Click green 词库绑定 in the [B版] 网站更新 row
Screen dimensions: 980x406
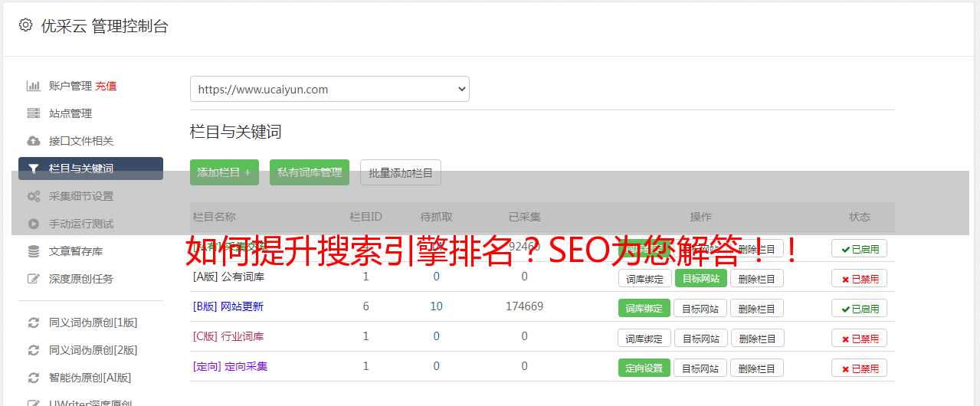pos(644,308)
